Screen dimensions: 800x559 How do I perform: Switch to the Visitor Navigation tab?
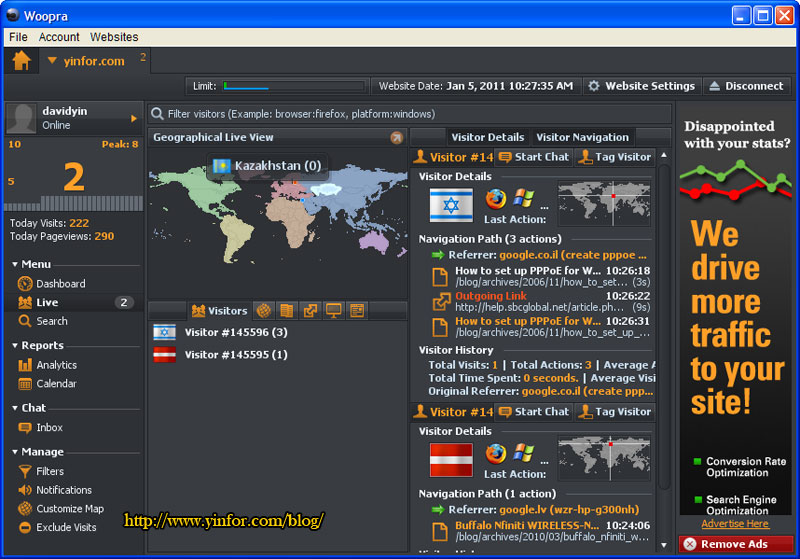(582, 137)
